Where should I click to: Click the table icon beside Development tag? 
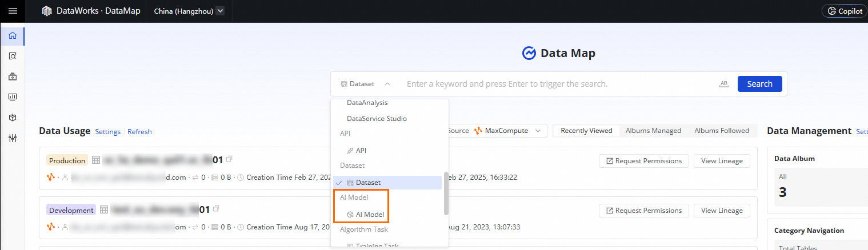[104, 210]
